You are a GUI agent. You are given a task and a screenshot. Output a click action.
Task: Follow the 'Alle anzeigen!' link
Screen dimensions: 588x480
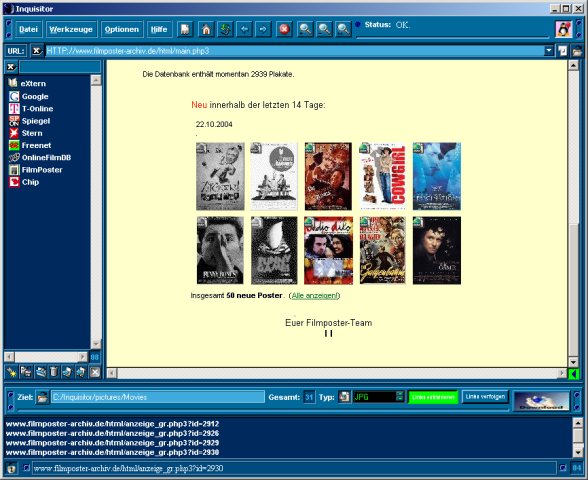tap(315, 296)
